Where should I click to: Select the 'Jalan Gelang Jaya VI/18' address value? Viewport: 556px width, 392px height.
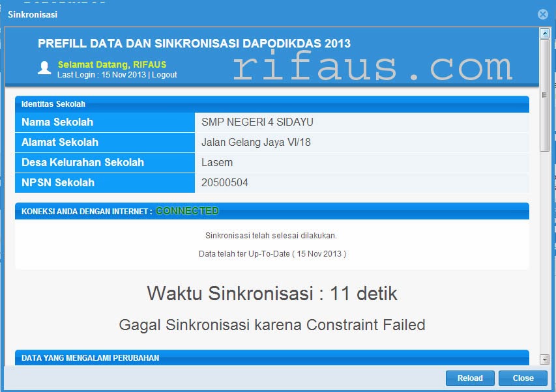256,143
